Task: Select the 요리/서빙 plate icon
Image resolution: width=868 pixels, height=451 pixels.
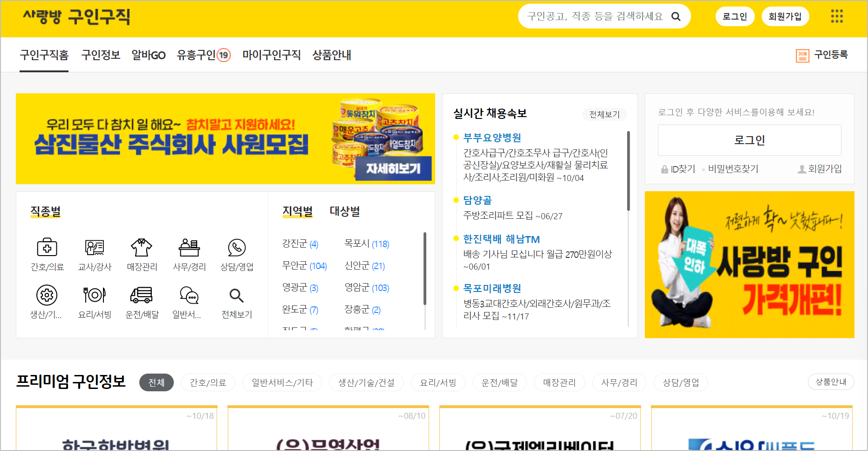Action: coord(95,295)
